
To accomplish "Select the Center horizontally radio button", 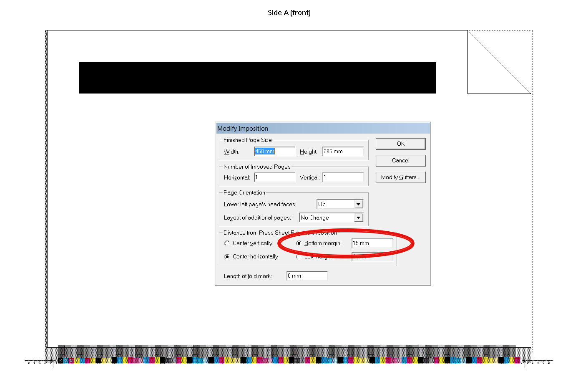I will [x=227, y=256].
